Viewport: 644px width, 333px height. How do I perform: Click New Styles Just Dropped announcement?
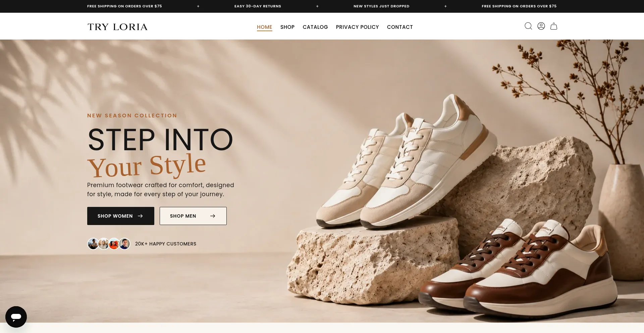click(381, 6)
